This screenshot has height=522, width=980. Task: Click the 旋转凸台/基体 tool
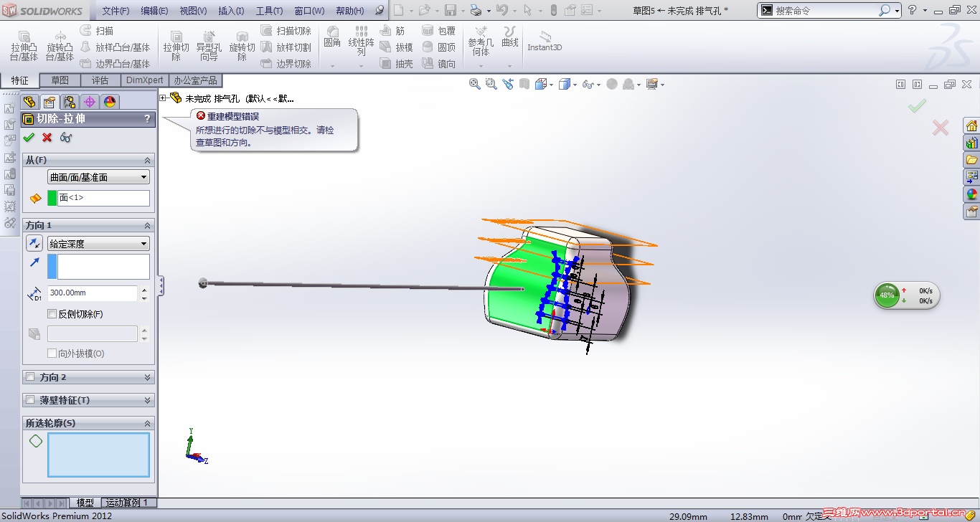60,47
